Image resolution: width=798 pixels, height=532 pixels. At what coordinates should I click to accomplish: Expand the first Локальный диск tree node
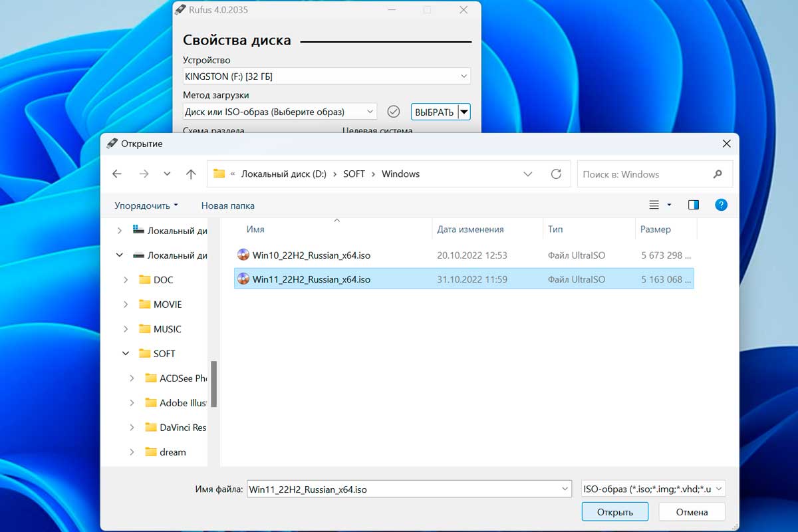(x=120, y=231)
